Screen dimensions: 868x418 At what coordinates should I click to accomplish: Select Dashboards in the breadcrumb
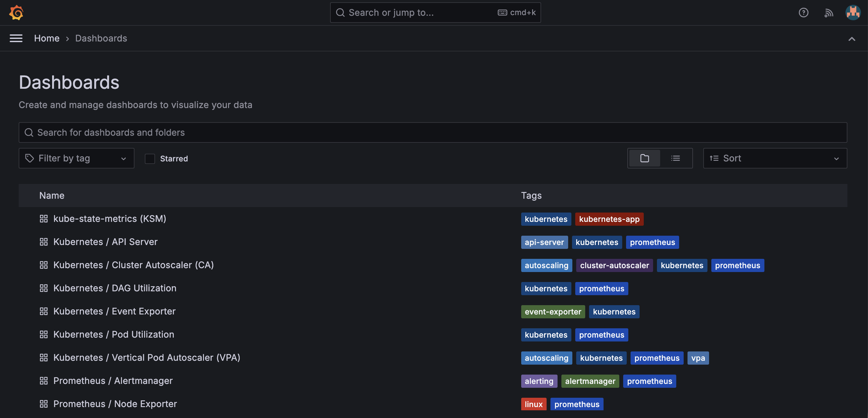pyautogui.click(x=101, y=38)
